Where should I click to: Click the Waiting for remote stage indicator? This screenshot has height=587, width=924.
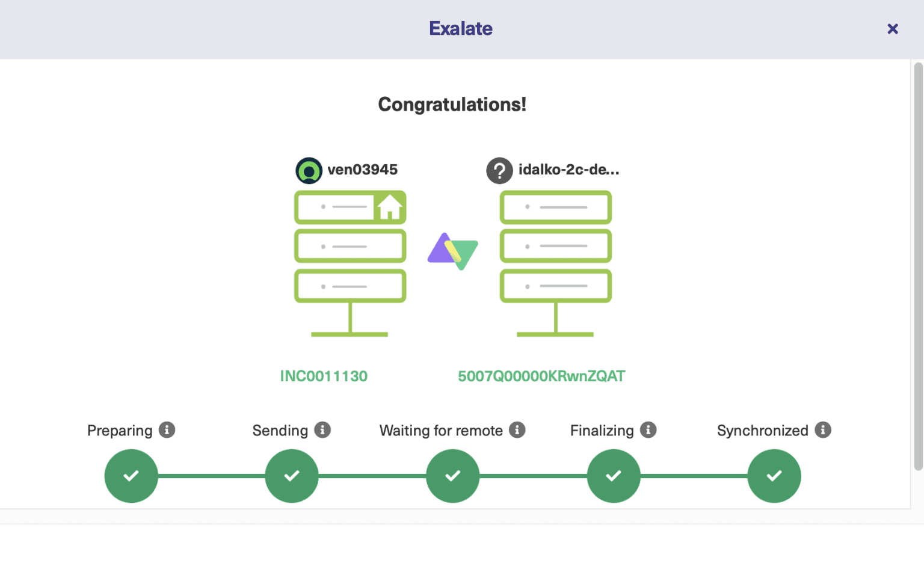(452, 476)
